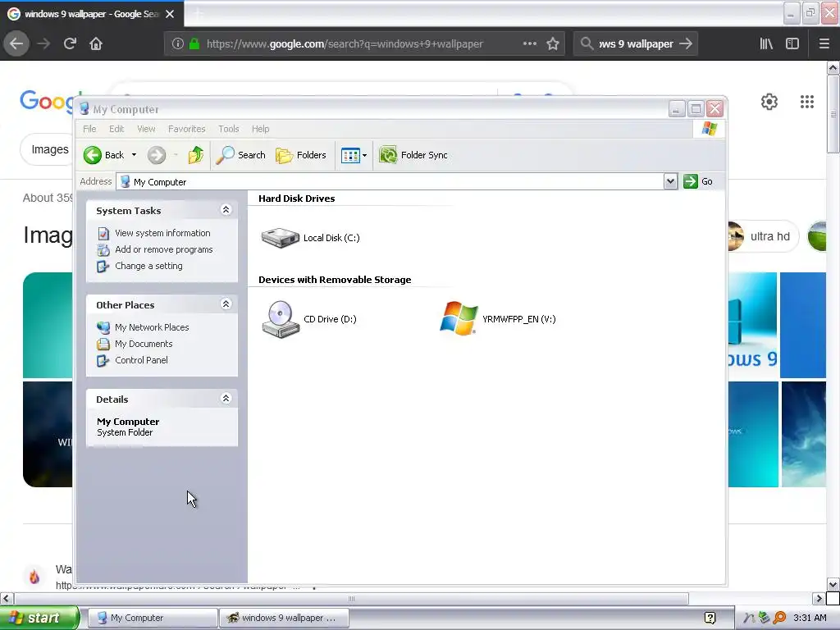
Task: Select the Local Disk (C:) drive icon
Action: coord(281,238)
